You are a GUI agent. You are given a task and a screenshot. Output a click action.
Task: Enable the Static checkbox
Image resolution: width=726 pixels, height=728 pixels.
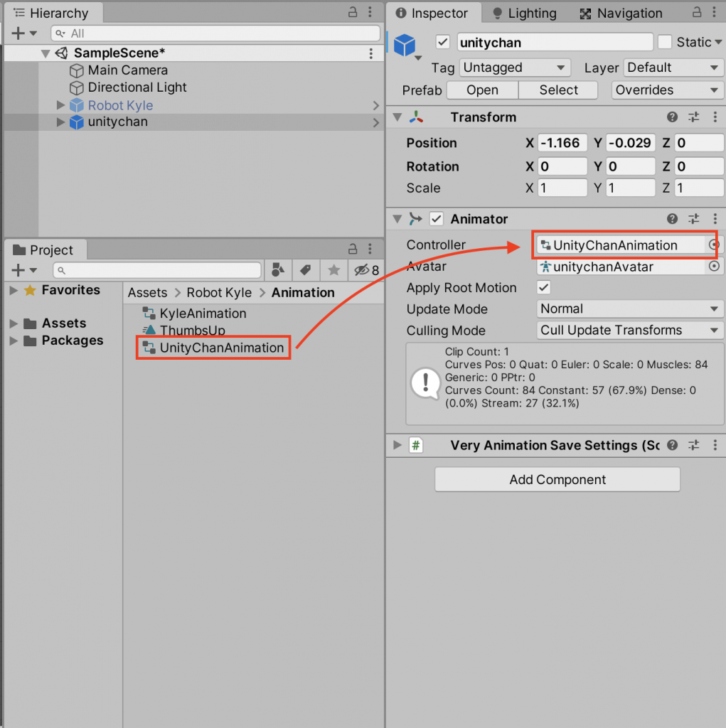tap(665, 42)
